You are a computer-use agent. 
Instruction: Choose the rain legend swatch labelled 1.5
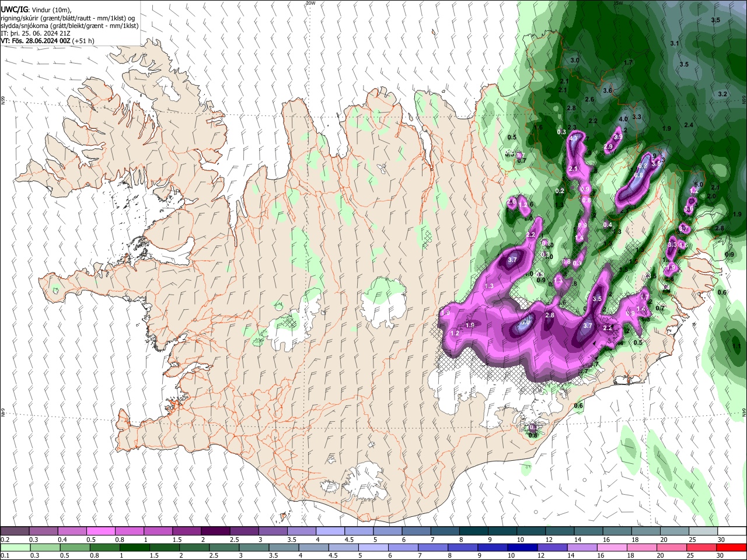coord(165,548)
